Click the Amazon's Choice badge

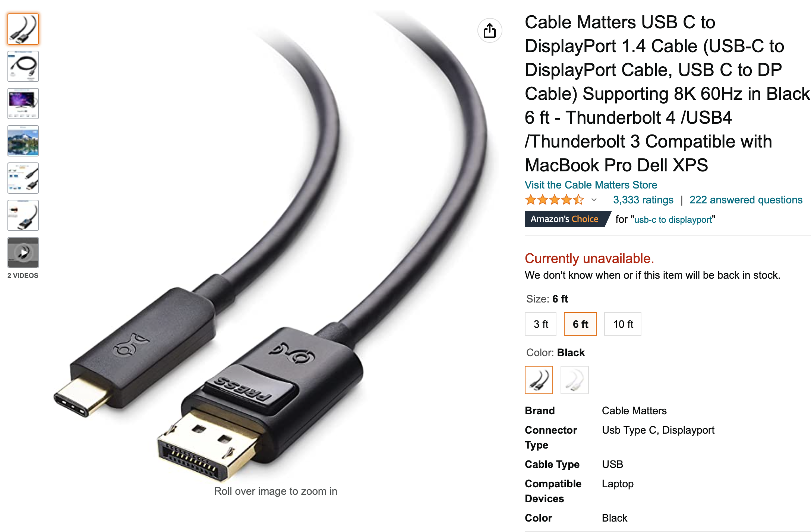(565, 219)
